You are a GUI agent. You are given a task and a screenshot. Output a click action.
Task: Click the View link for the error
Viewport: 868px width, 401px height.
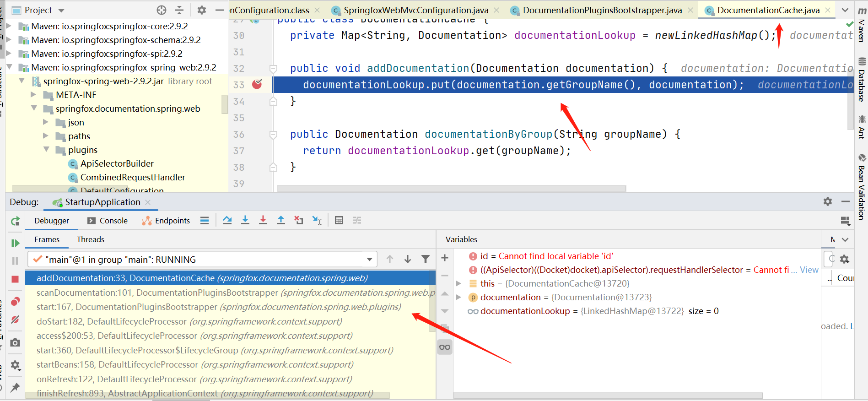click(x=809, y=270)
